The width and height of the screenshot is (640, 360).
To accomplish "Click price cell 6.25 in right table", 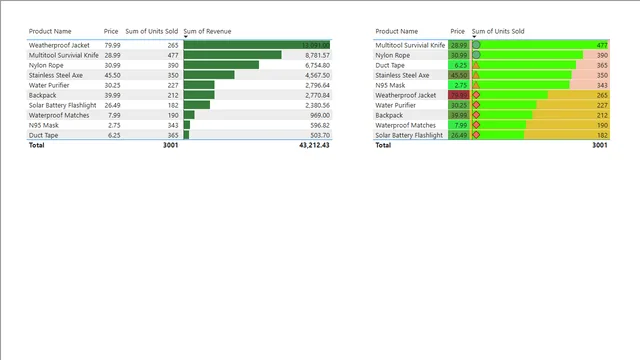I will [x=459, y=65].
